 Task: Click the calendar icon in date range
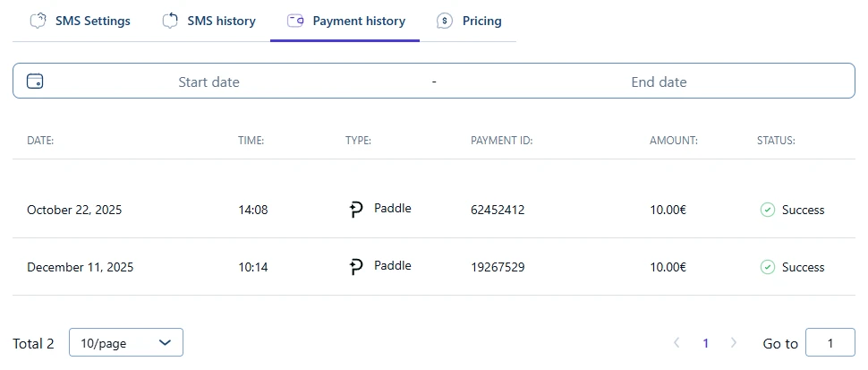coord(36,82)
